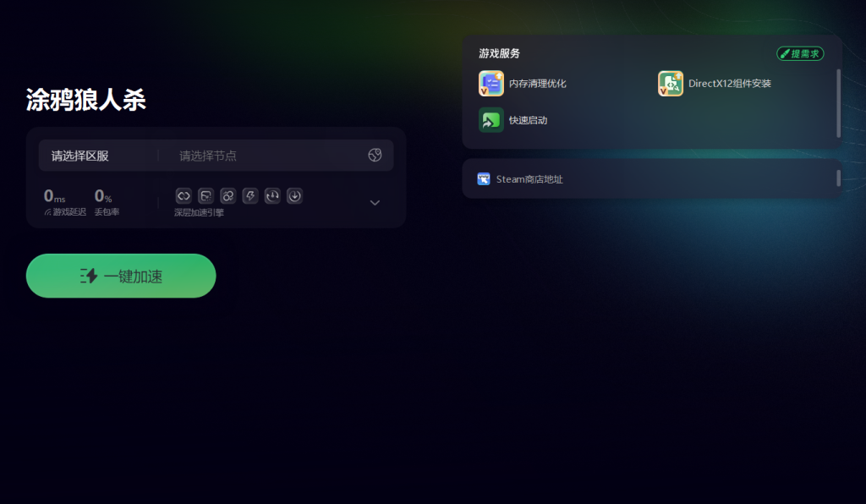866x504 pixels.
Task: Toggle the lightning bolt engine icon
Action: (x=250, y=195)
